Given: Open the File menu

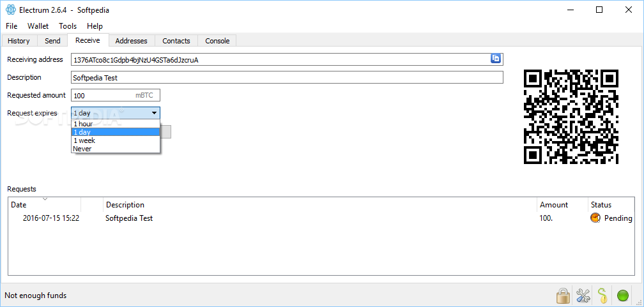Looking at the screenshot, I should pos(11,26).
